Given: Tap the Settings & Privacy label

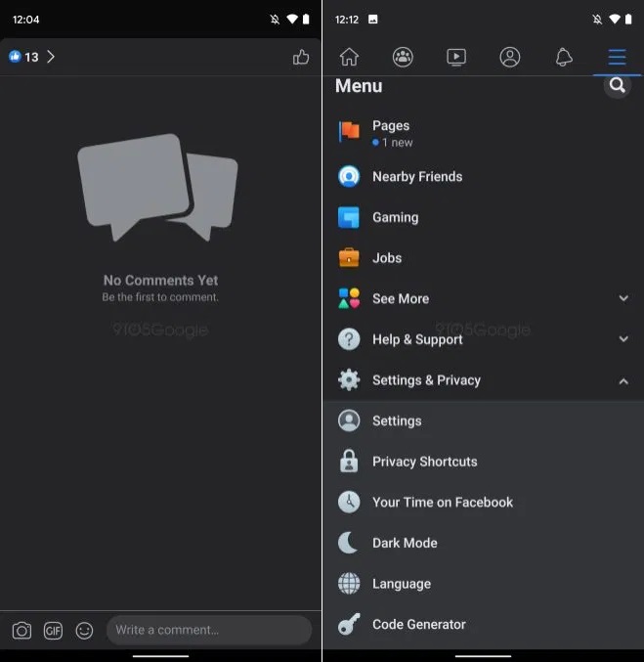Looking at the screenshot, I should point(426,380).
